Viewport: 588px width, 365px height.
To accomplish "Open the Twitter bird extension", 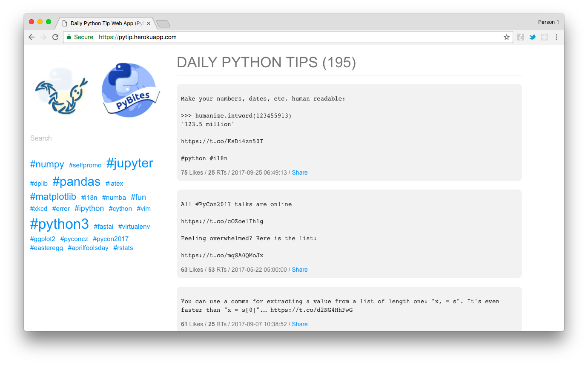I will coord(532,37).
